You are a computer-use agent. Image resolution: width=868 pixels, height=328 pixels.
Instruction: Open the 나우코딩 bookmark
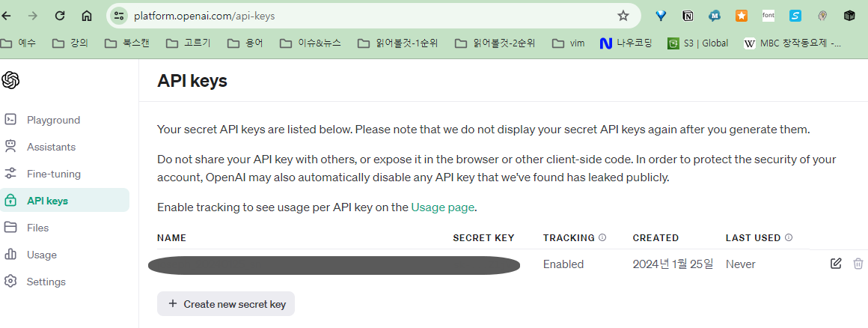click(x=628, y=43)
